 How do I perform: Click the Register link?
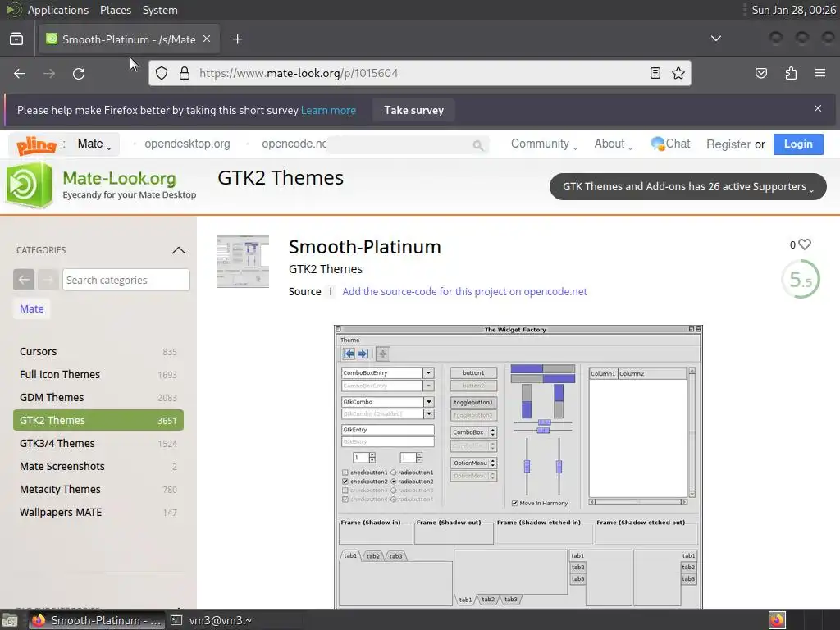pos(728,144)
